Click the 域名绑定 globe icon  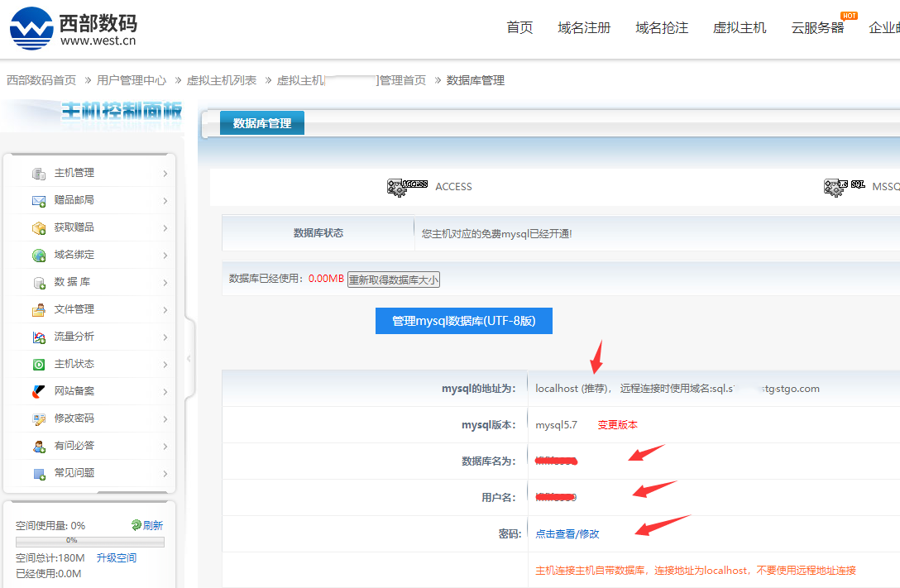pos(39,256)
